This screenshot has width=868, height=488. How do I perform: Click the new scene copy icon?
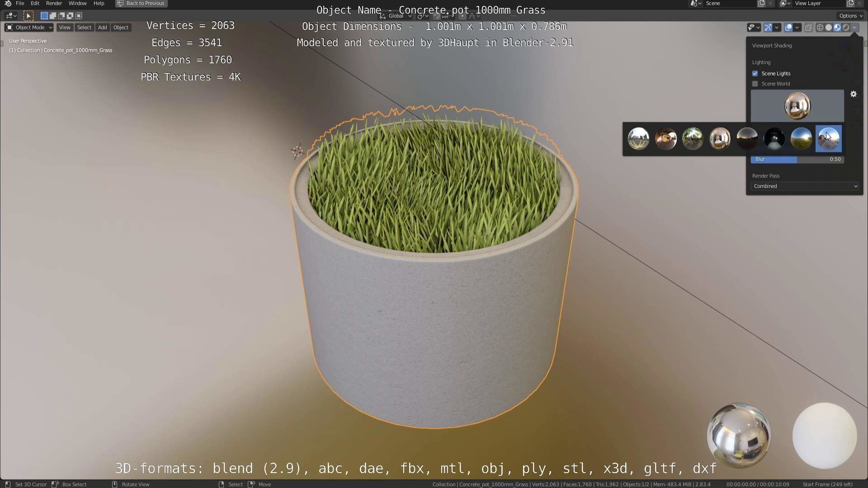[761, 3]
